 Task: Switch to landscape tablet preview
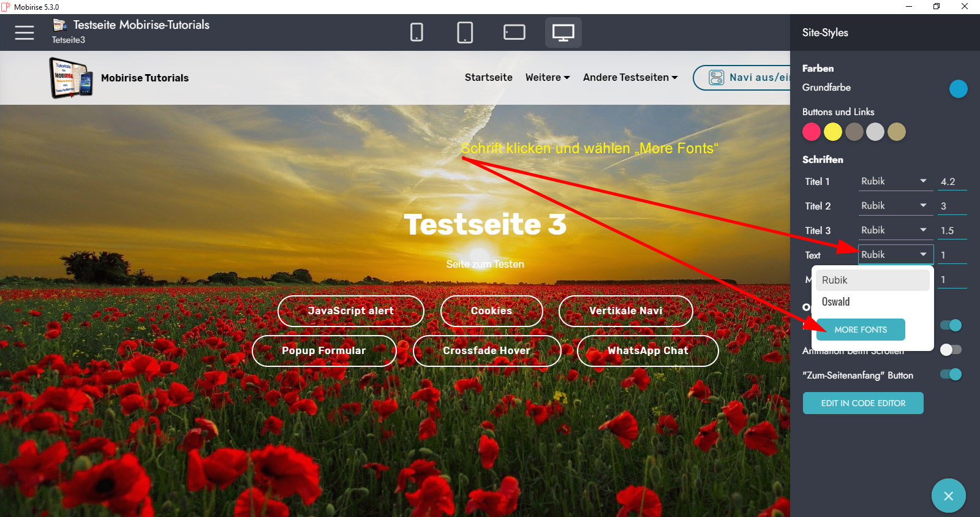[514, 32]
